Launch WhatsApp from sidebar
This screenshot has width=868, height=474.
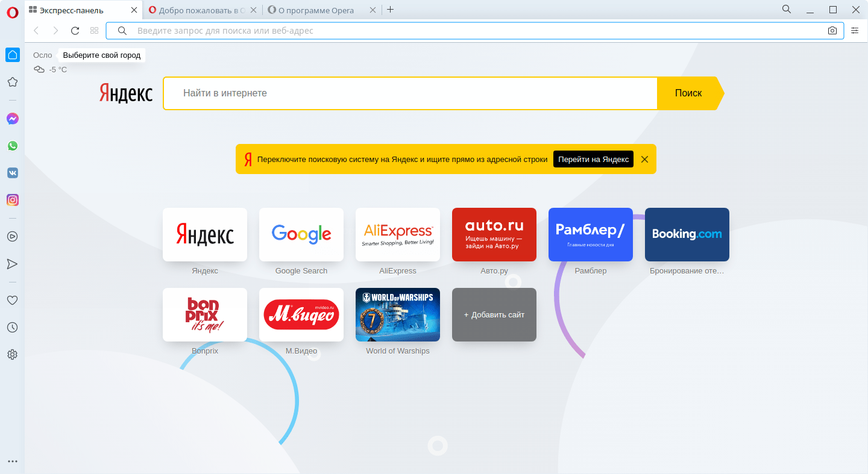pyautogui.click(x=12, y=146)
